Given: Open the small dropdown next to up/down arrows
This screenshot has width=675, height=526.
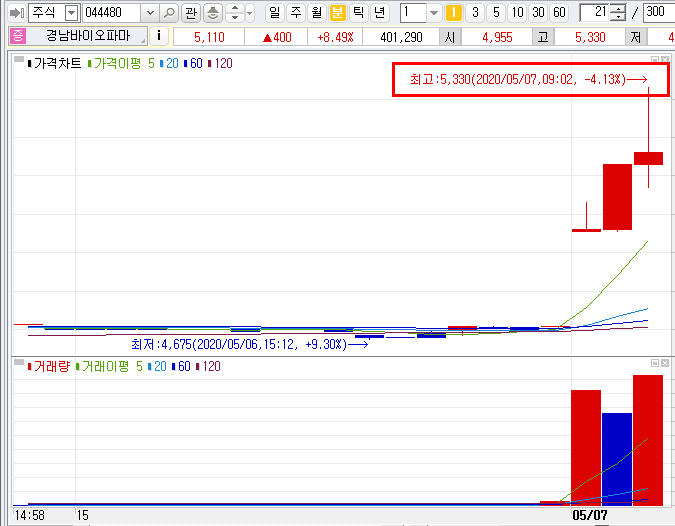Looking at the screenshot, I should 250,13.
